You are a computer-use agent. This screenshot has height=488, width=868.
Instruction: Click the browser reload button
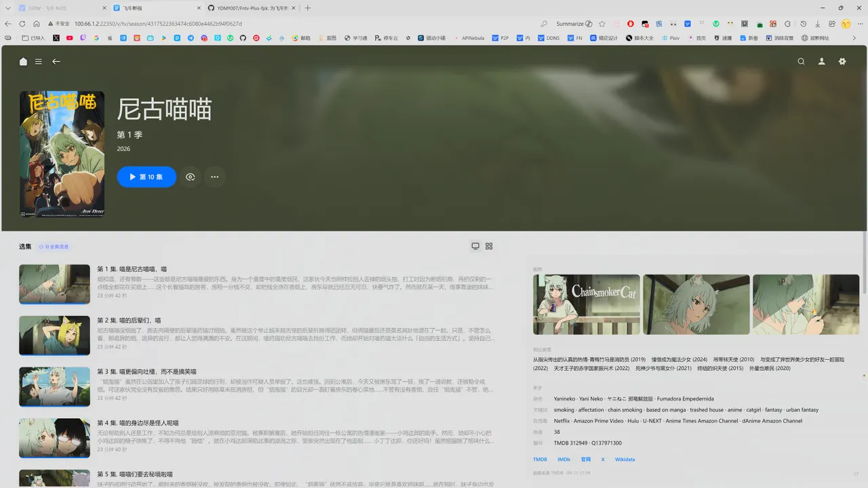pos(22,24)
